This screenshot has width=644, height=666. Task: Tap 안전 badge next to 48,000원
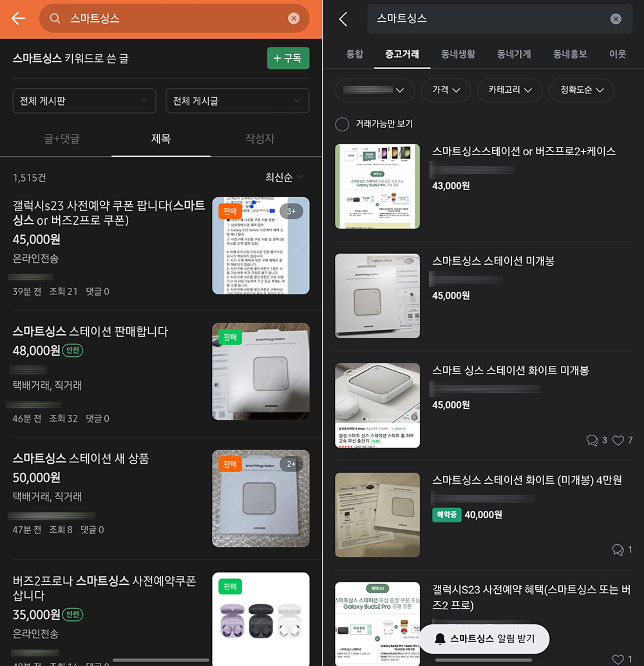coord(73,350)
